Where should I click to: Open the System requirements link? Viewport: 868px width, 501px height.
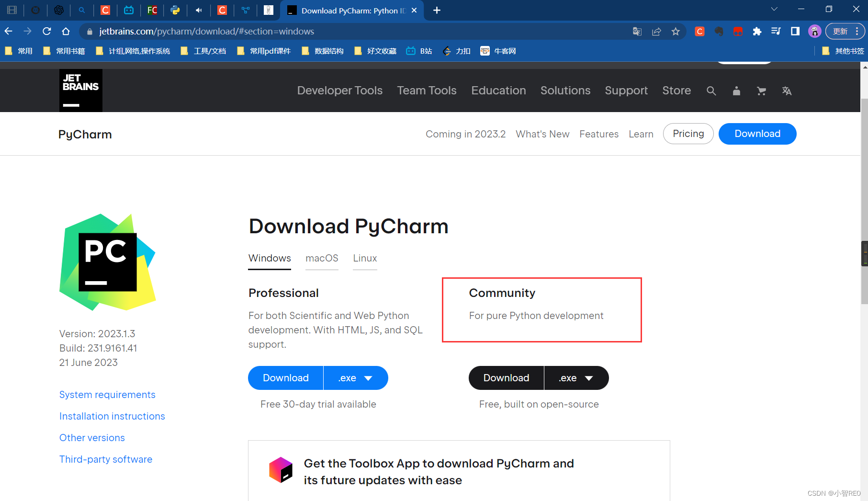[x=107, y=395]
